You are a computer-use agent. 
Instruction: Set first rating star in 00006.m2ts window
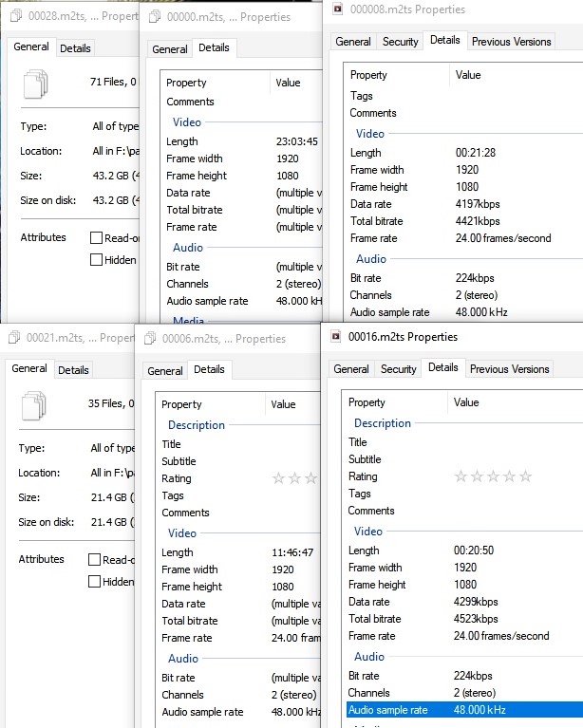279,478
